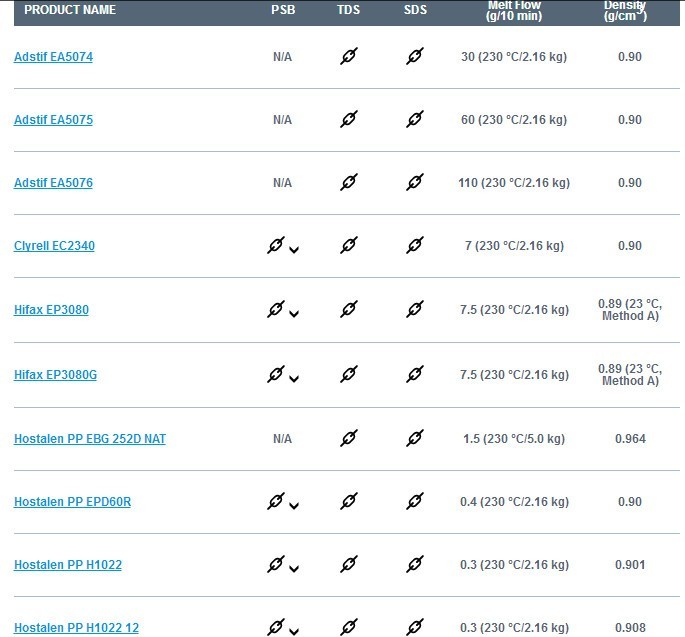This screenshot has height=637, width=685.
Task: Open SDS link icon for Adstif EA5075
Action: tap(415, 120)
